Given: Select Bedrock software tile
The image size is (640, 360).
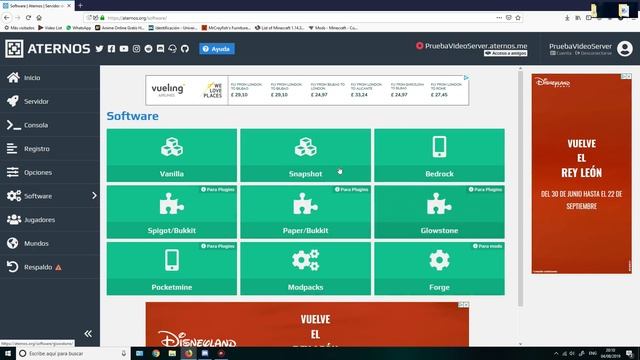Looking at the screenshot, I should (x=439, y=155).
